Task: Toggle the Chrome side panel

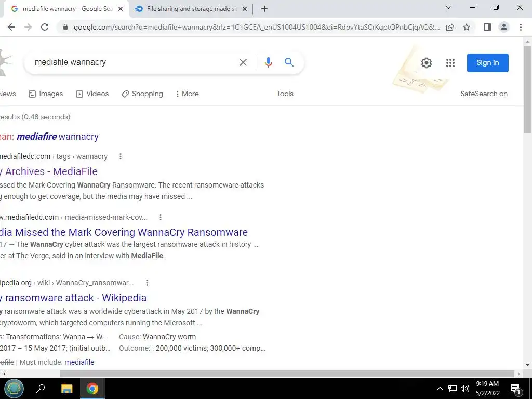Action: click(x=487, y=27)
